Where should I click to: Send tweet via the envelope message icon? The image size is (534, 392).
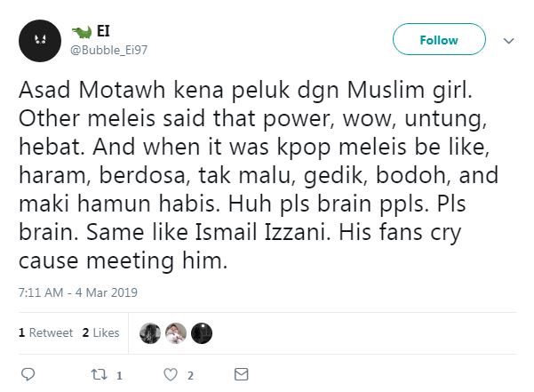coord(241,374)
